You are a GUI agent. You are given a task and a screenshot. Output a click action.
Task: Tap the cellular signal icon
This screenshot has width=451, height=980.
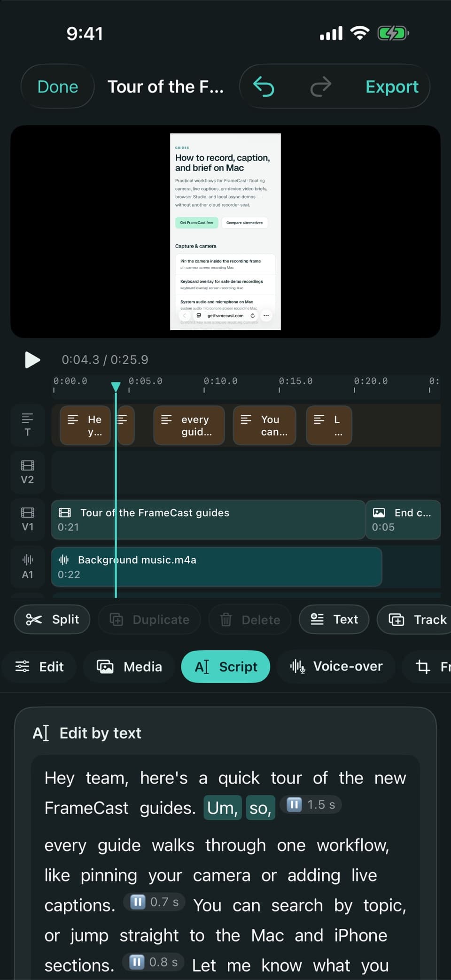point(331,33)
